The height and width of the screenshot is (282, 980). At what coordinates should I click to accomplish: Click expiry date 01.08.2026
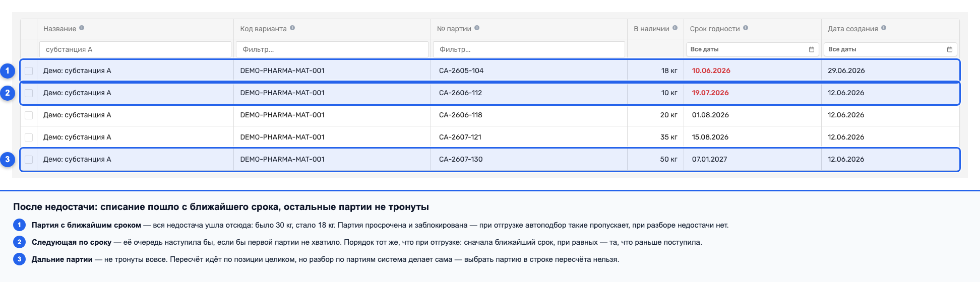pyautogui.click(x=710, y=115)
